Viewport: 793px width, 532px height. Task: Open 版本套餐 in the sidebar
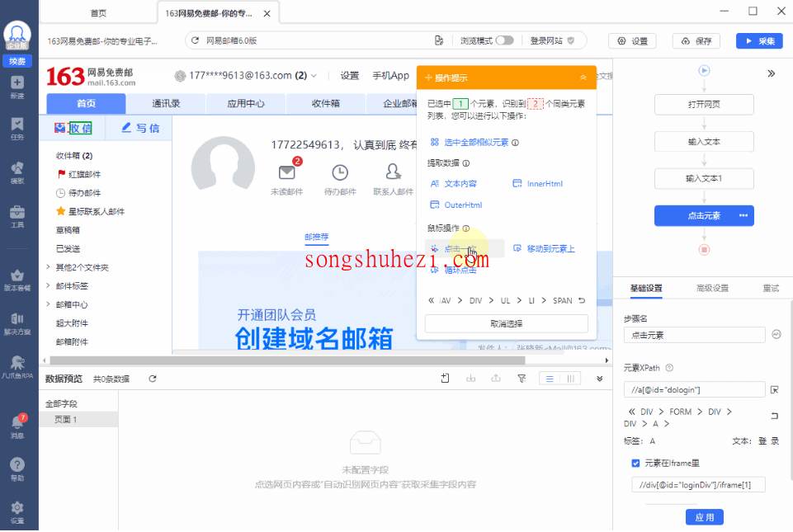coord(17,280)
